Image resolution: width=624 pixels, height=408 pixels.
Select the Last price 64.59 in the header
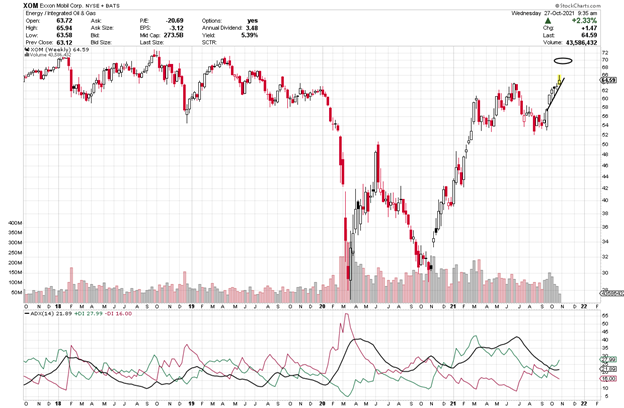point(589,35)
